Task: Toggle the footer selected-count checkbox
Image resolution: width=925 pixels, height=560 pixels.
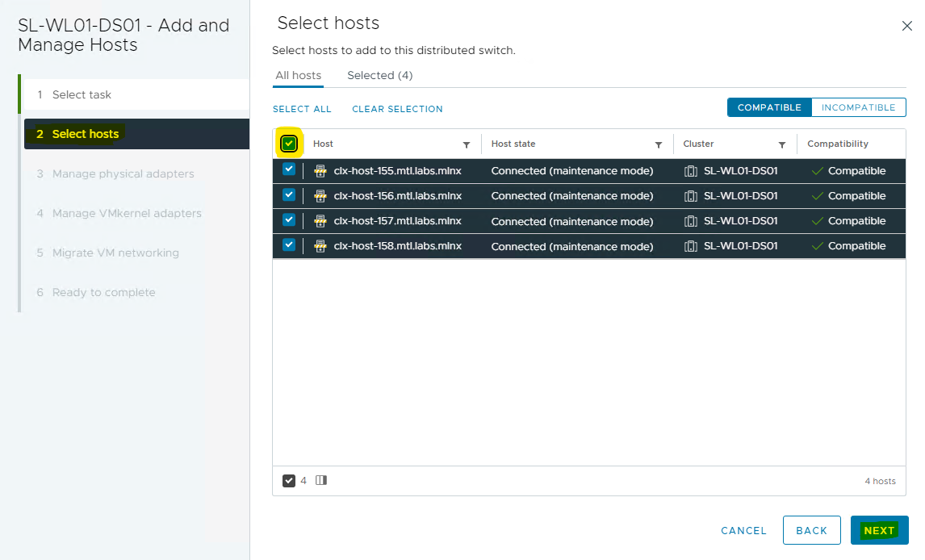Action: tap(288, 481)
